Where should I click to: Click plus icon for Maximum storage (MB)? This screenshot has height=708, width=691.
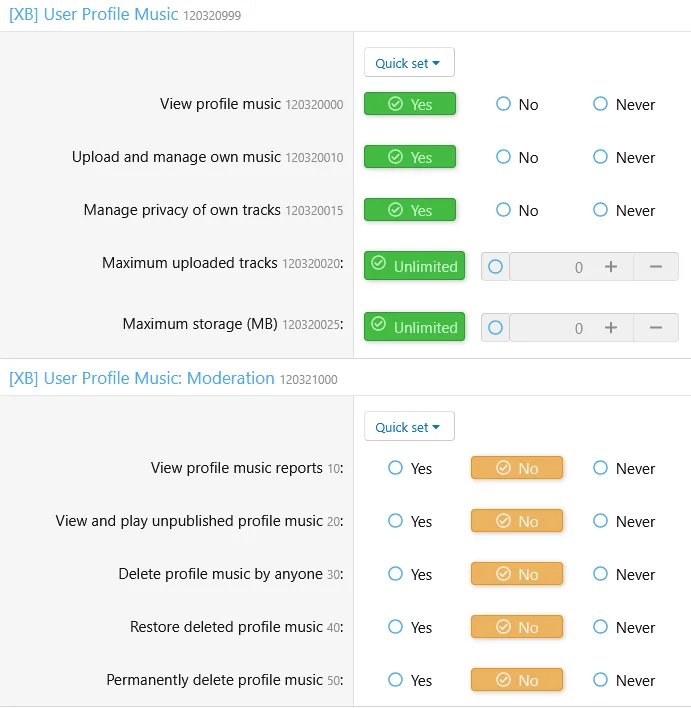(611, 327)
